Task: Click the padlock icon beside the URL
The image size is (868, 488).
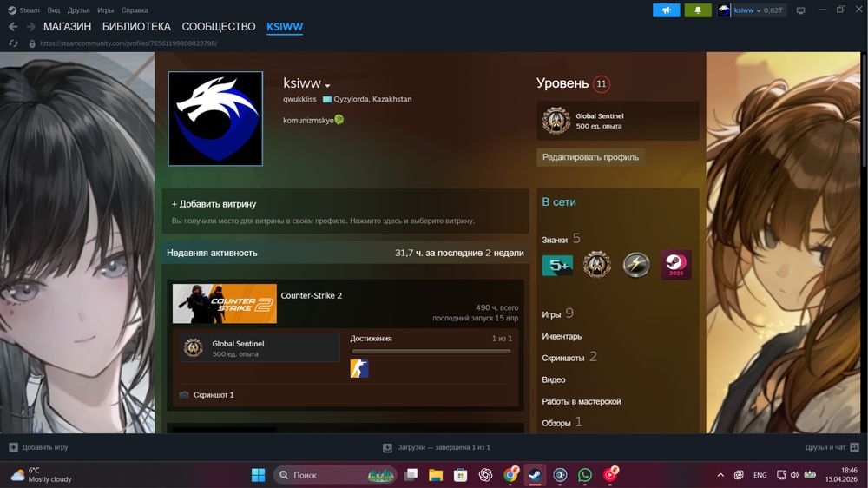Action: point(32,43)
